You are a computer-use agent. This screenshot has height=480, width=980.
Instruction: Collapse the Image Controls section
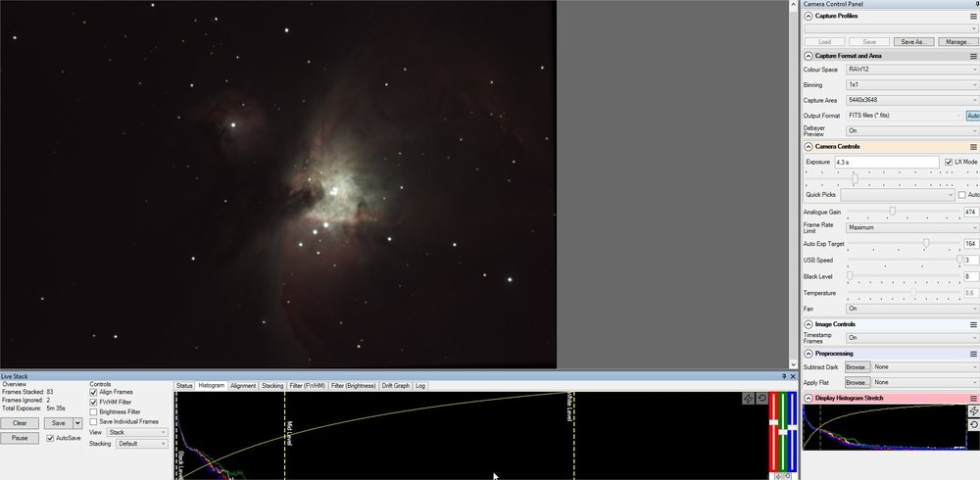(x=808, y=324)
